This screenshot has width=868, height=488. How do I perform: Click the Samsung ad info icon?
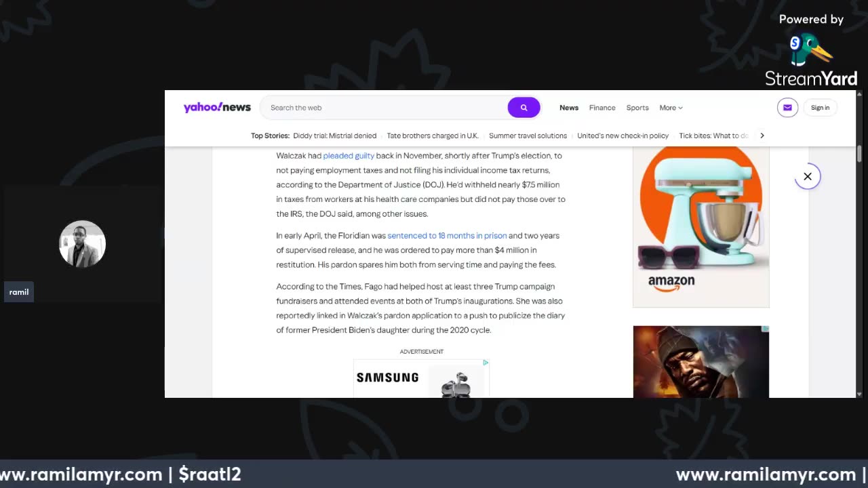(486, 363)
